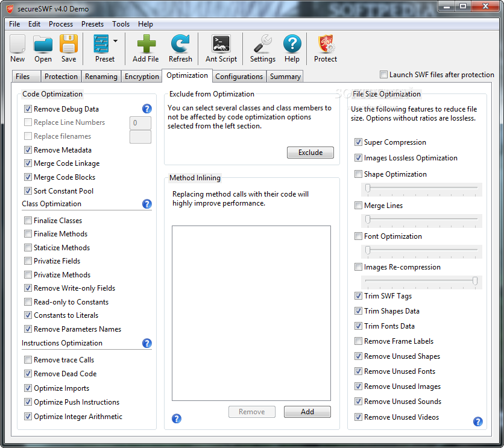
Task: Check Privatize Fields option
Action: pyautogui.click(x=28, y=261)
